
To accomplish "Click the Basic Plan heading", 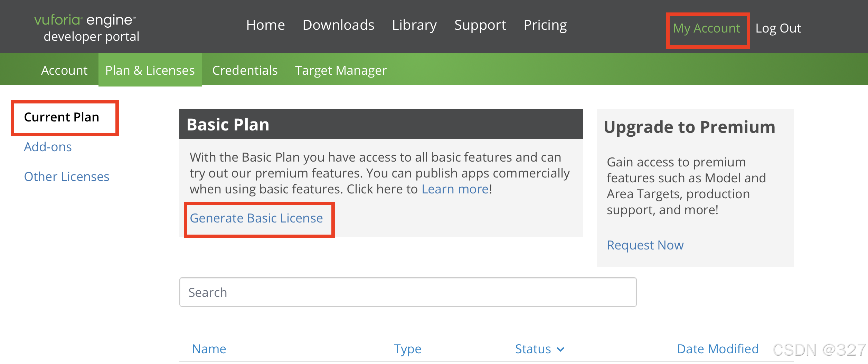I will coord(228,125).
